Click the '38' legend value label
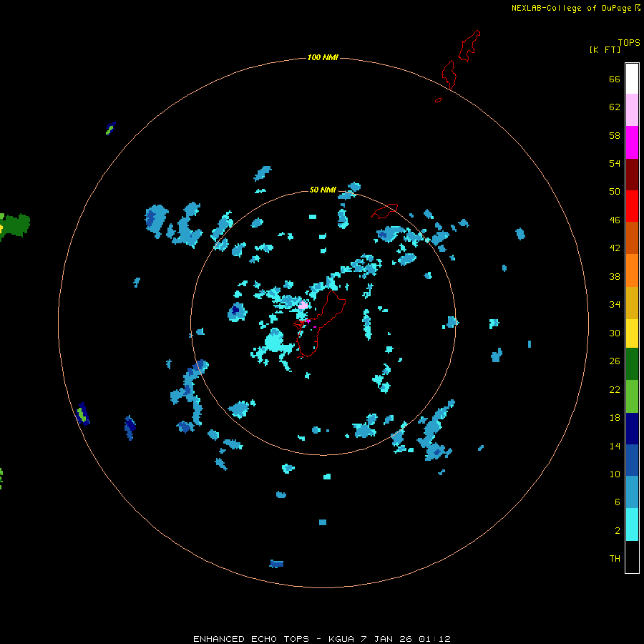The height and width of the screenshot is (644, 644). 615,276
